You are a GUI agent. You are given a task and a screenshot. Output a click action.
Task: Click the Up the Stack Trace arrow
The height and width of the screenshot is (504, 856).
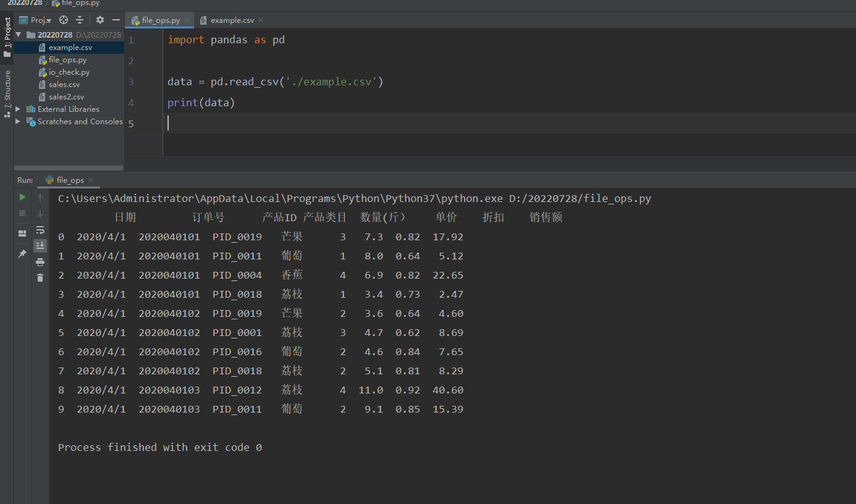pyautogui.click(x=40, y=198)
